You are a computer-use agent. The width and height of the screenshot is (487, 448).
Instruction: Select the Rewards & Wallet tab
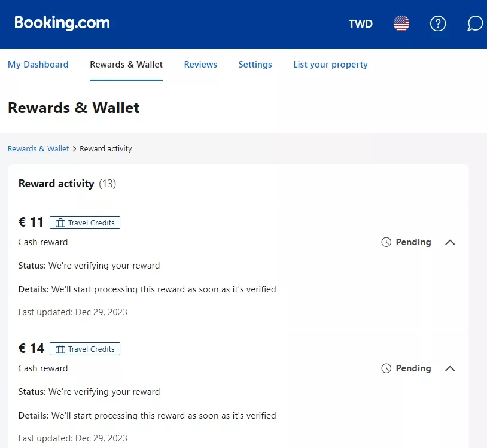126,65
